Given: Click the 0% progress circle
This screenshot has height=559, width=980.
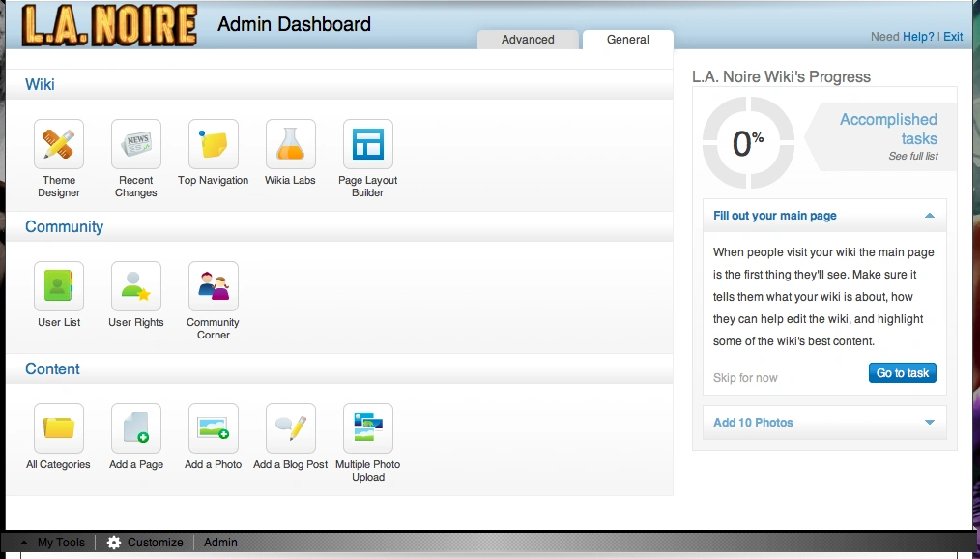Looking at the screenshot, I should 748,142.
